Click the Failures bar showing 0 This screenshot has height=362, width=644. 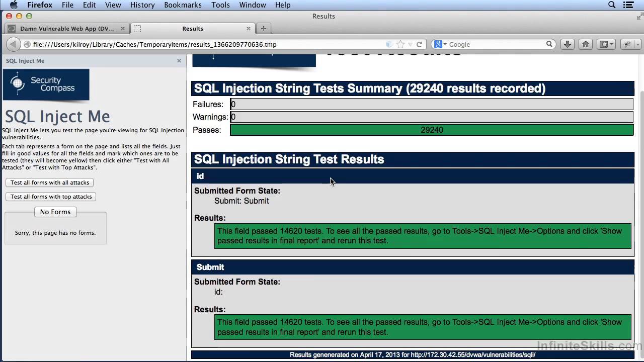pos(432,104)
